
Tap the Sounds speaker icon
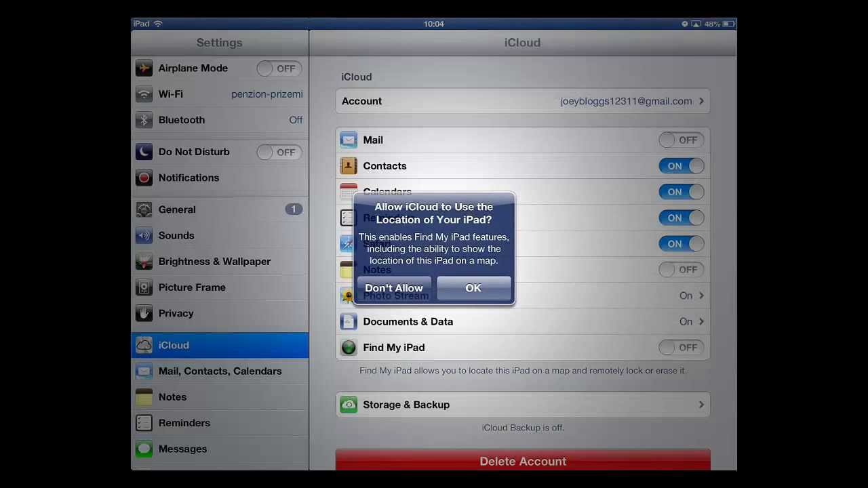(144, 235)
